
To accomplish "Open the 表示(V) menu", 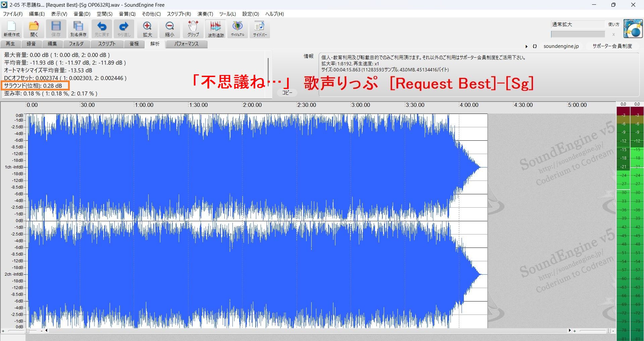I will click(59, 14).
